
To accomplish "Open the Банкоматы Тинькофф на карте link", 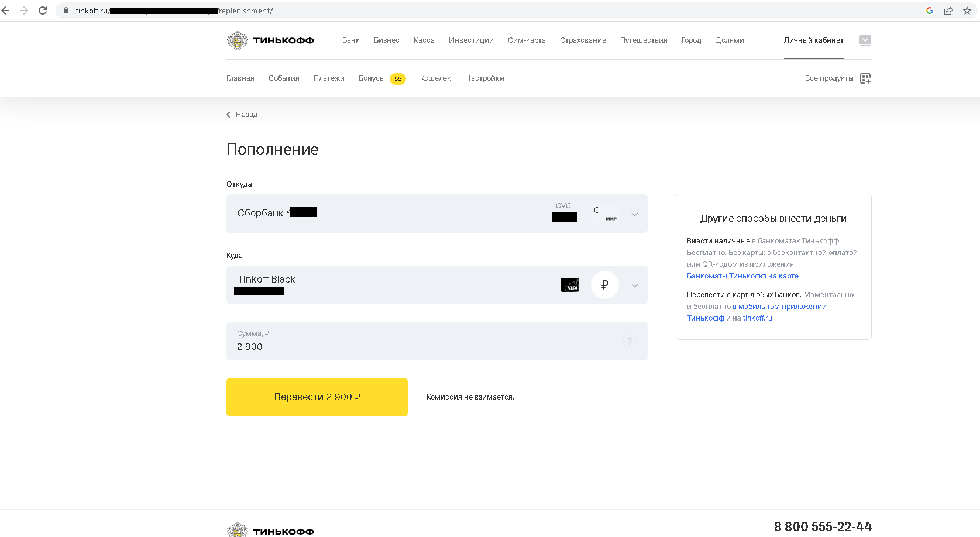I will point(742,276).
